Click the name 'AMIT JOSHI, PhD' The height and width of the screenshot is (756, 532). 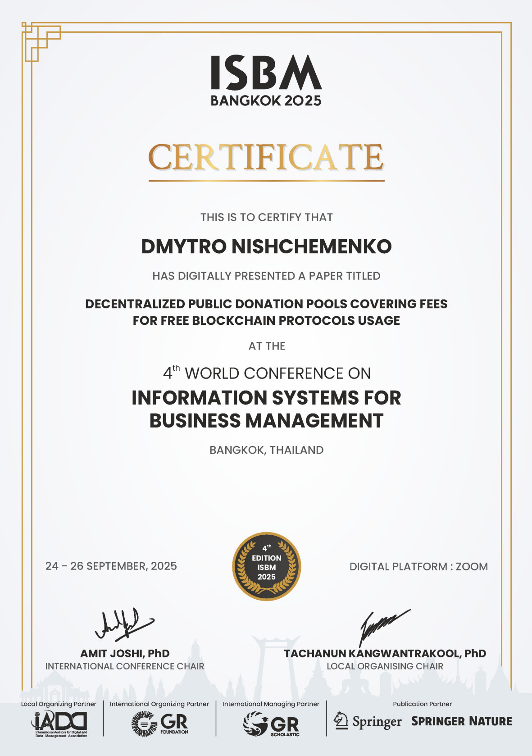click(x=125, y=653)
